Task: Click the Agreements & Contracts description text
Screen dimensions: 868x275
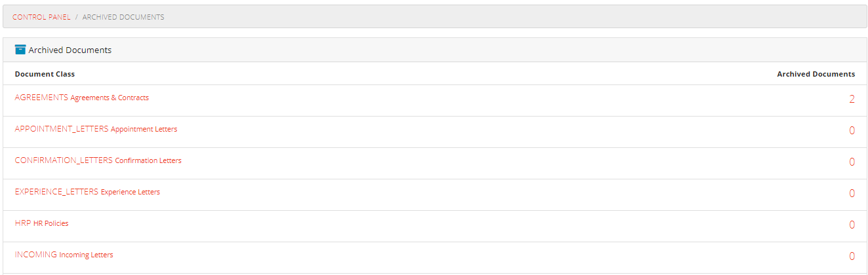Action: [109, 98]
